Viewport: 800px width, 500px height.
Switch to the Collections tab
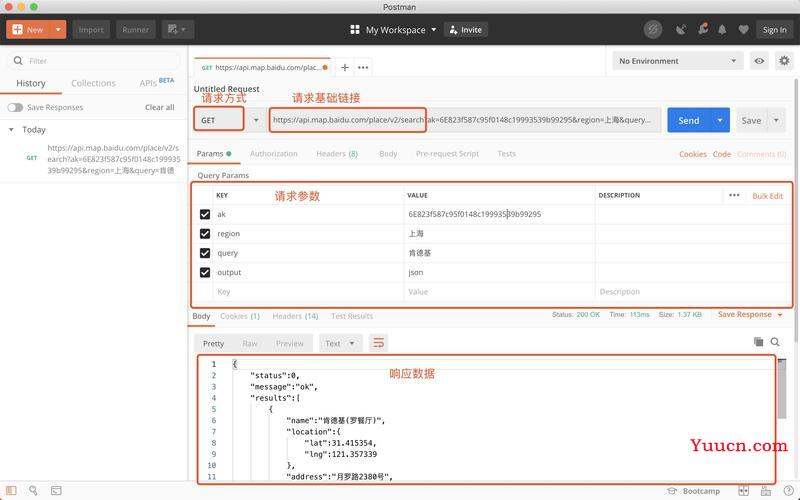coord(93,83)
